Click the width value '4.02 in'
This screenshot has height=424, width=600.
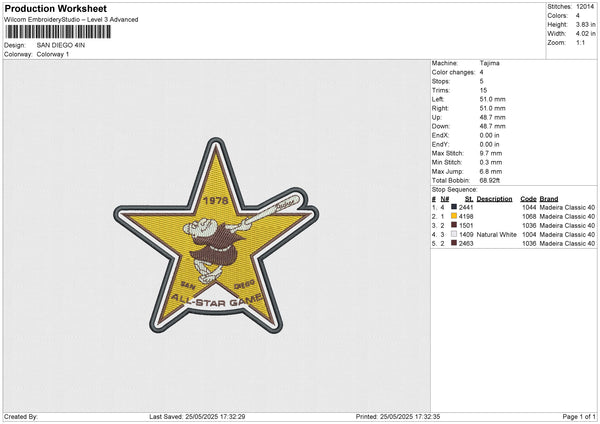point(585,34)
